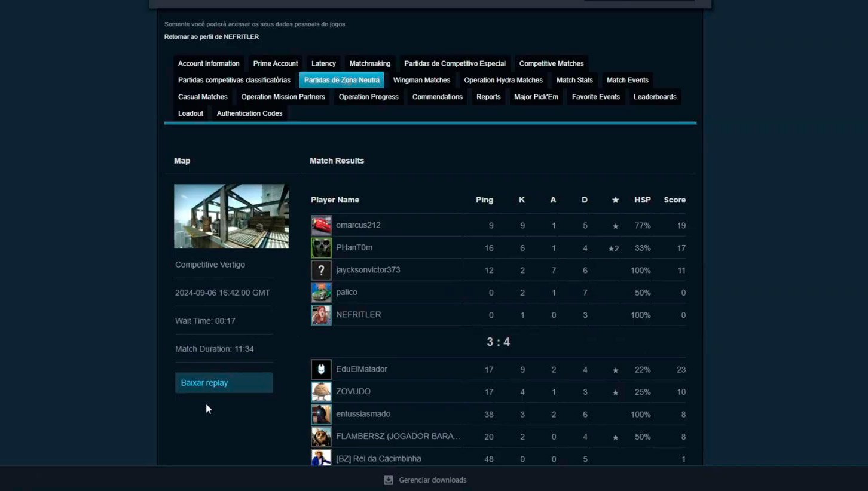Click palico's avatar icon
The image size is (868, 491).
321,293
